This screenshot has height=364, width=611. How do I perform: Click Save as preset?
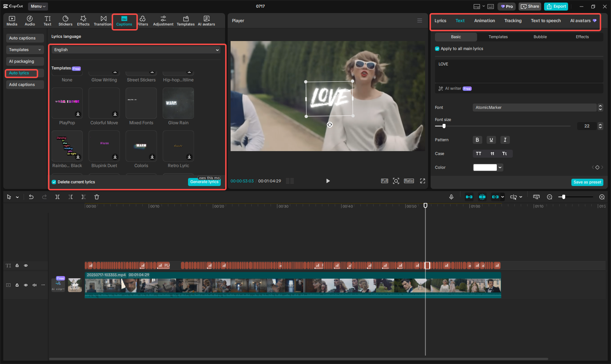point(587,182)
